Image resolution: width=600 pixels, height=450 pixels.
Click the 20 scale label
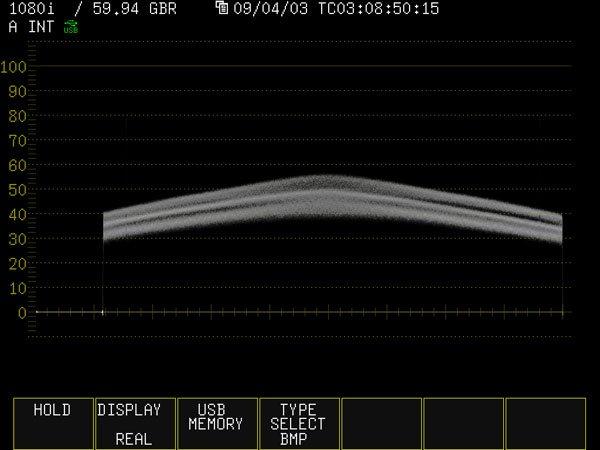[x=18, y=264]
